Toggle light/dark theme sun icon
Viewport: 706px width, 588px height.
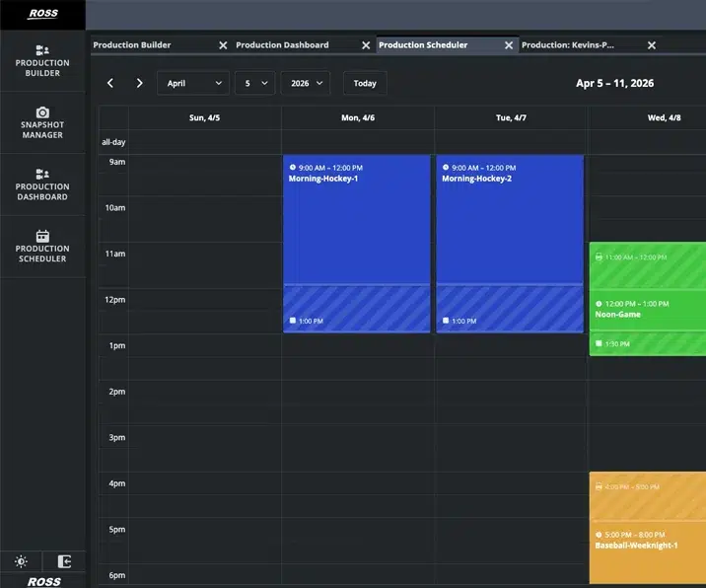(x=21, y=561)
